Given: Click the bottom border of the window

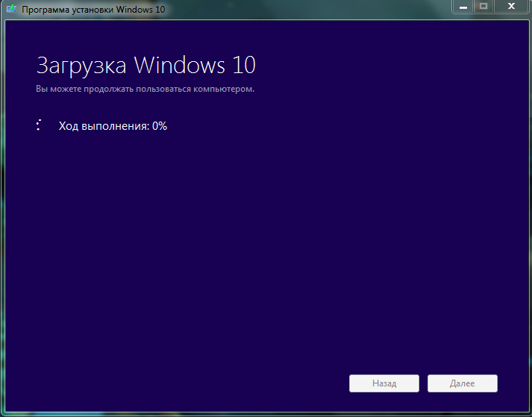Looking at the screenshot, I should [x=266, y=414].
